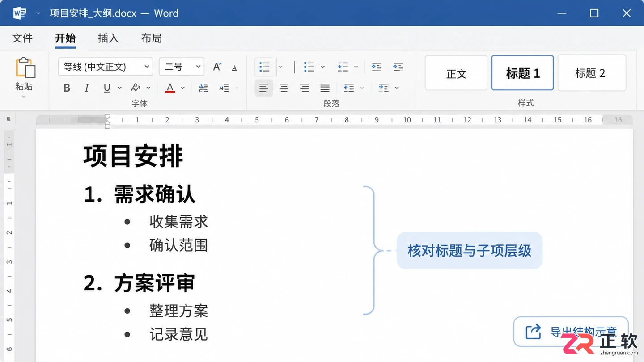Maximize the Word window
Screen dimensions: 644x362
pos(594,13)
